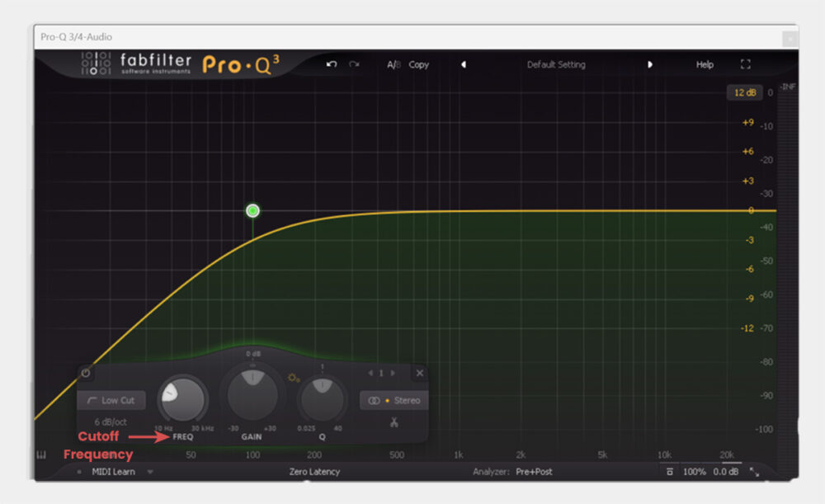Open Help from the top bar
The image size is (825, 504).
point(704,64)
